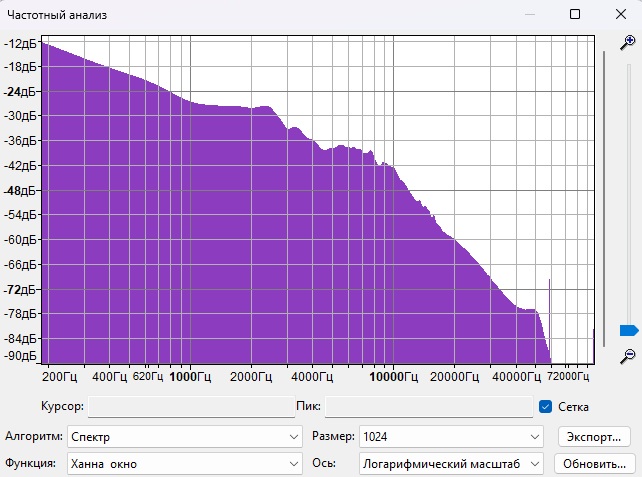Click the -12дБ label at the top of the axis
This screenshot has width=642, height=477.
pyautogui.click(x=20, y=43)
